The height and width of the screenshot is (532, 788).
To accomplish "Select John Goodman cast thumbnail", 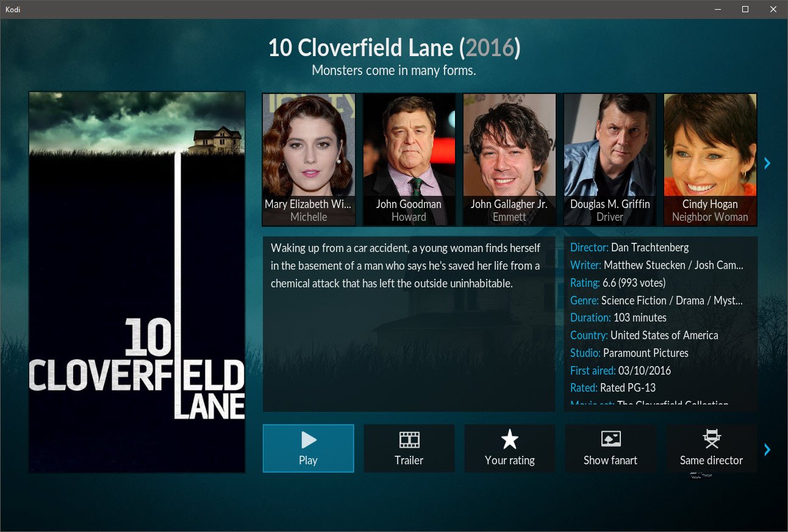I will coord(409,159).
